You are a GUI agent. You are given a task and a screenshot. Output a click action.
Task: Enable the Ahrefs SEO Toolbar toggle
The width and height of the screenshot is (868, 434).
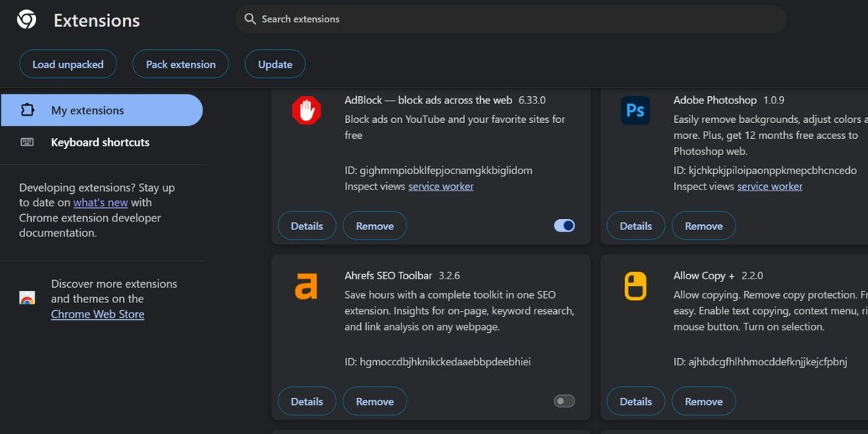564,401
